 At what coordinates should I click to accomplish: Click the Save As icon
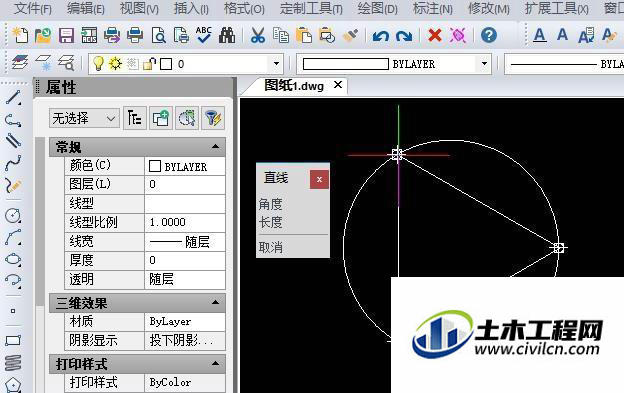(x=89, y=35)
